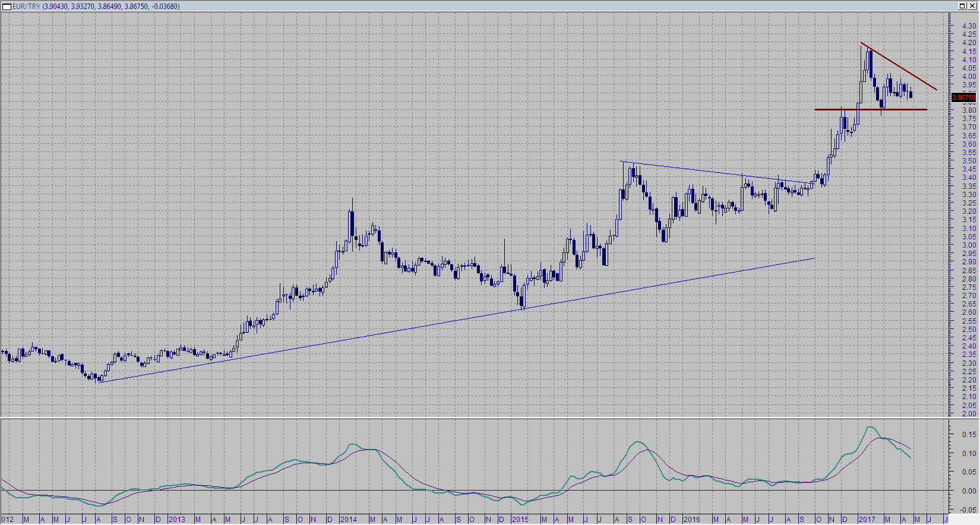980x525 pixels.
Task: Click the 4.30 price axis label
Action: (x=969, y=26)
